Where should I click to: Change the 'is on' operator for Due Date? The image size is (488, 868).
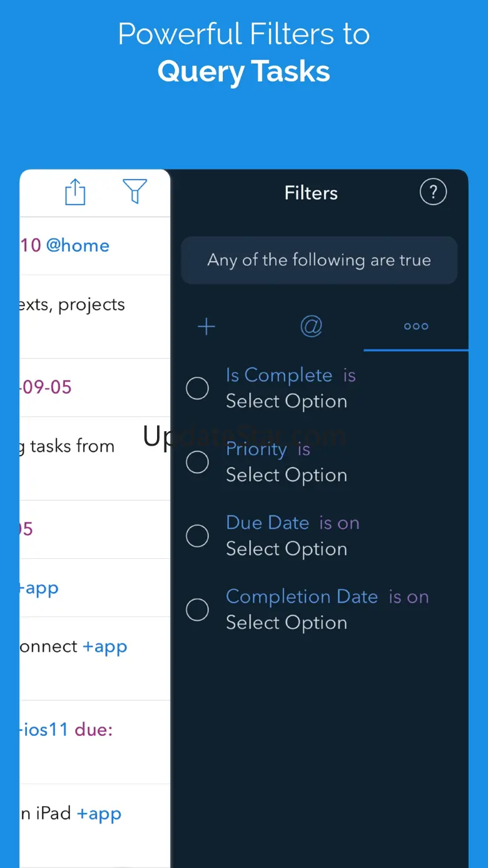339,523
